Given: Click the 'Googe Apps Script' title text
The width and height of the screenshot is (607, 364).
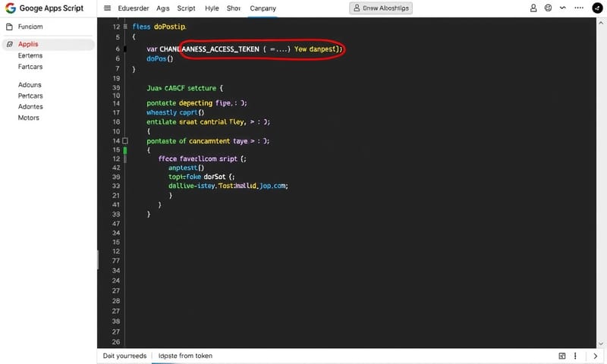Looking at the screenshot, I should 52,8.
